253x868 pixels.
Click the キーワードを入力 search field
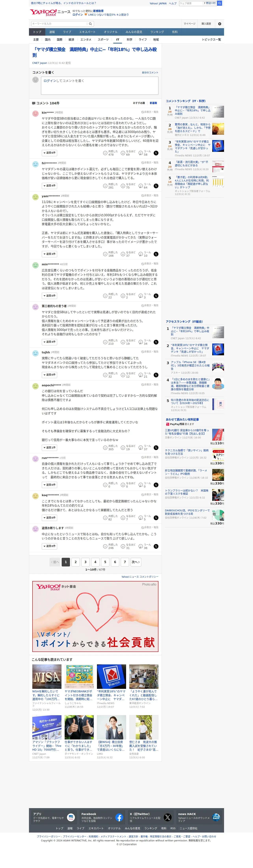[59, 24]
